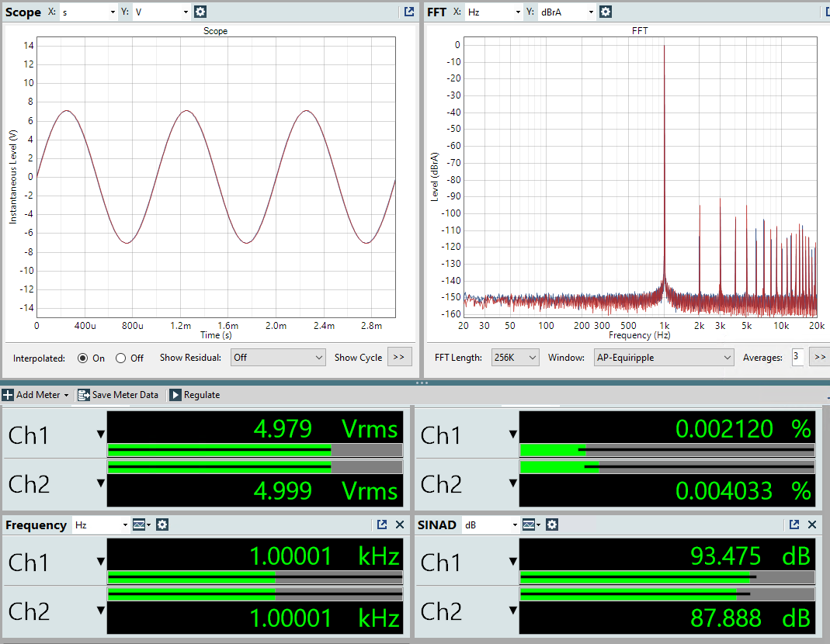Close the Frequency meter panel

[x=400, y=525]
